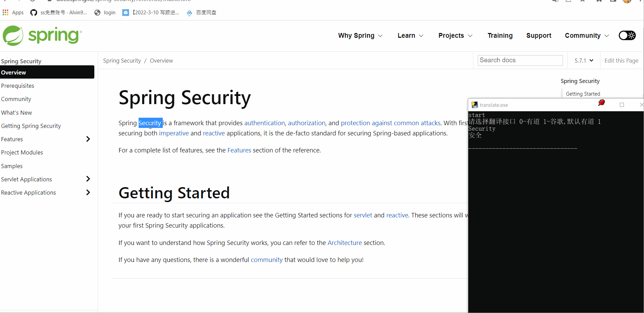Expand the Projects menu
Viewport: 644px width, 313px height.
pyautogui.click(x=455, y=35)
